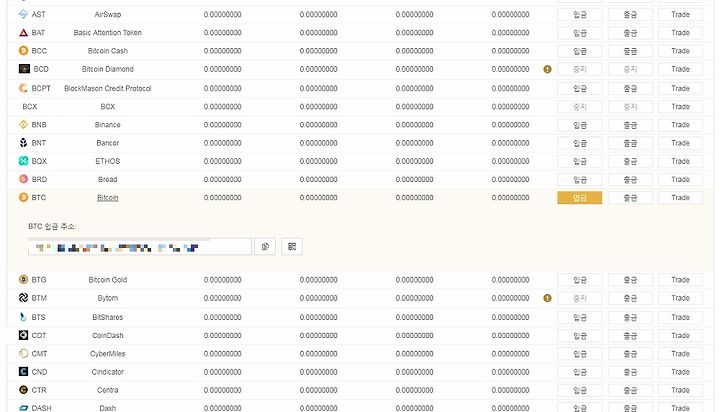Click the AST AirSwap coin icon
720x412 pixels.
click(x=23, y=14)
